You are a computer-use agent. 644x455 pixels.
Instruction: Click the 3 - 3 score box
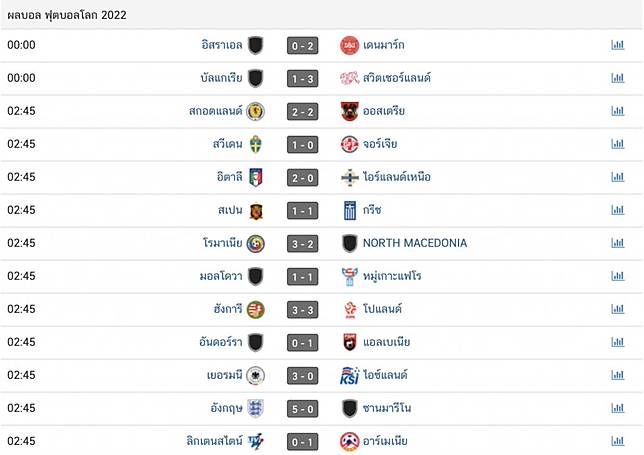(302, 309)
